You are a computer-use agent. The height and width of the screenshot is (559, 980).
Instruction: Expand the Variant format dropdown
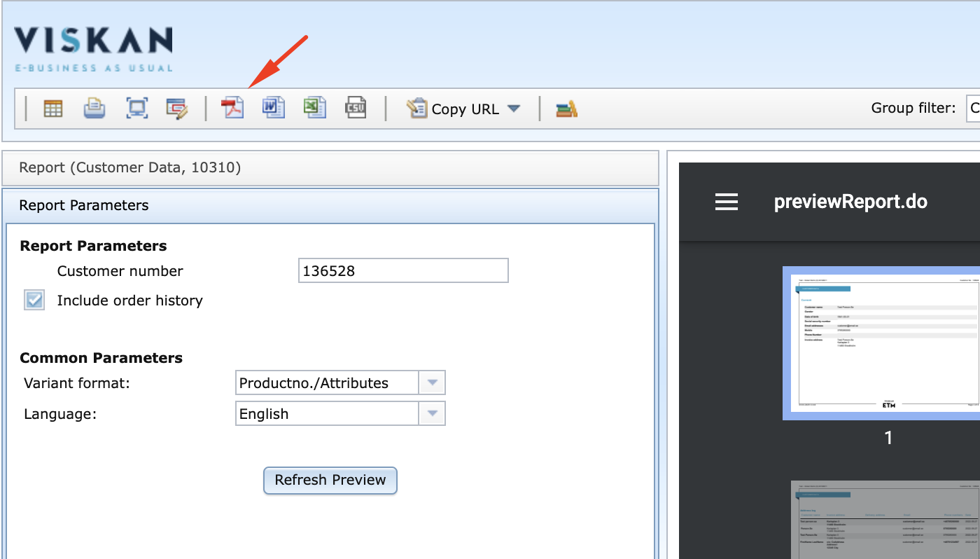[432, 383]
